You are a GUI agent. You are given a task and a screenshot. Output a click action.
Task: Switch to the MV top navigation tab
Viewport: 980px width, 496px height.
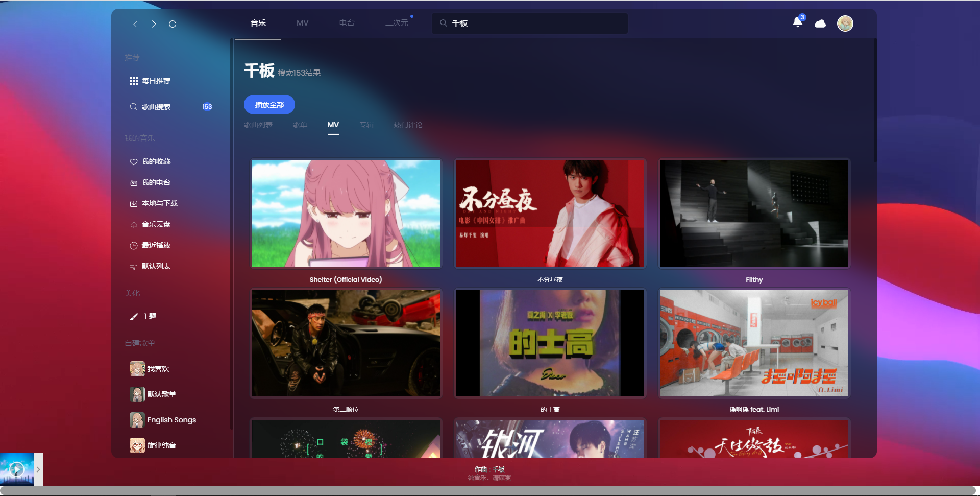[x=302, y=23]
